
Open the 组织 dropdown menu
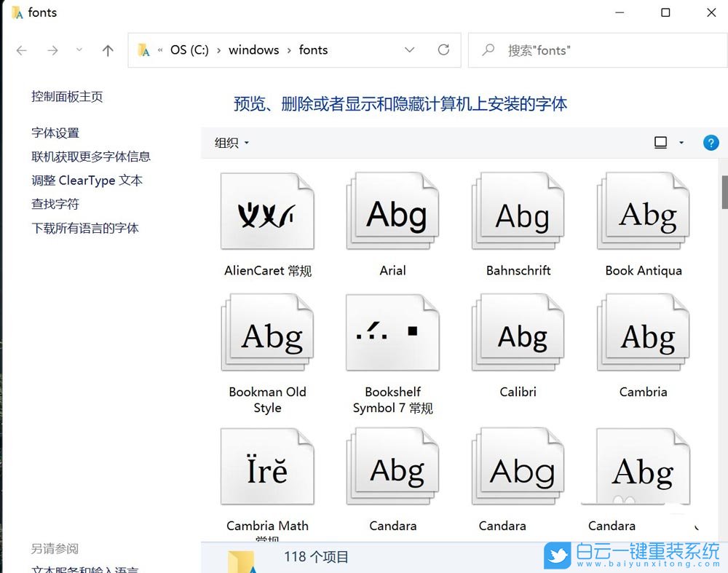pos(230,143)
